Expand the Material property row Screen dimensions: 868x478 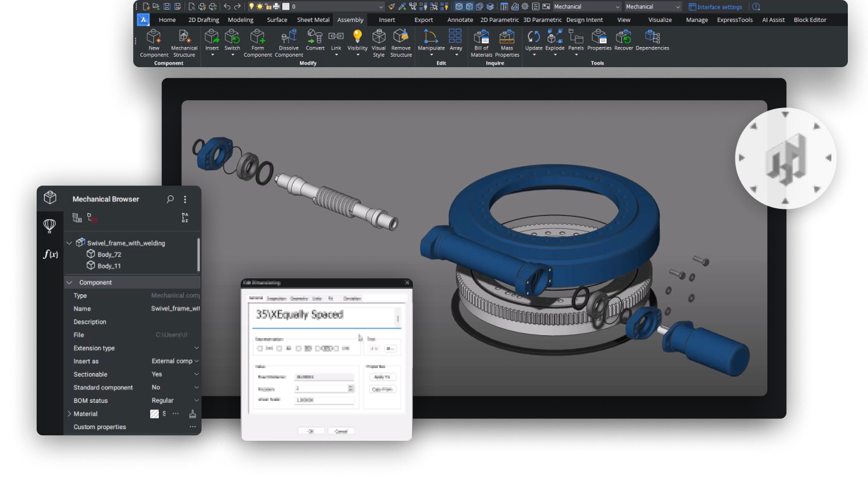(69, 414)
